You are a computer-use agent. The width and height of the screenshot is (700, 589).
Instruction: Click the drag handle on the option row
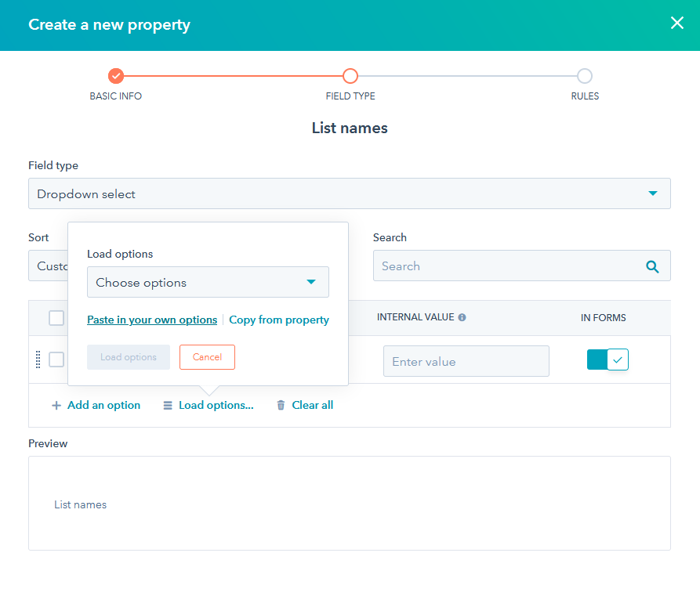click(x=37, y=358)
